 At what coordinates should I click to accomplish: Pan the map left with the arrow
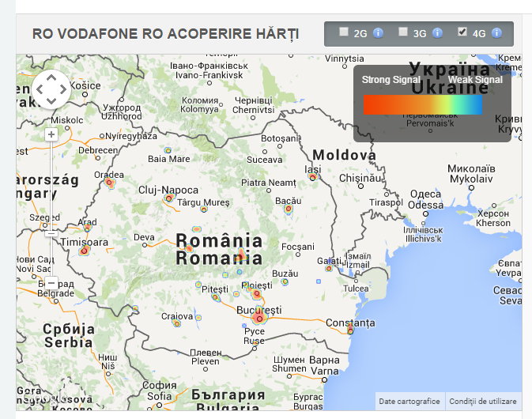(40, 89)
